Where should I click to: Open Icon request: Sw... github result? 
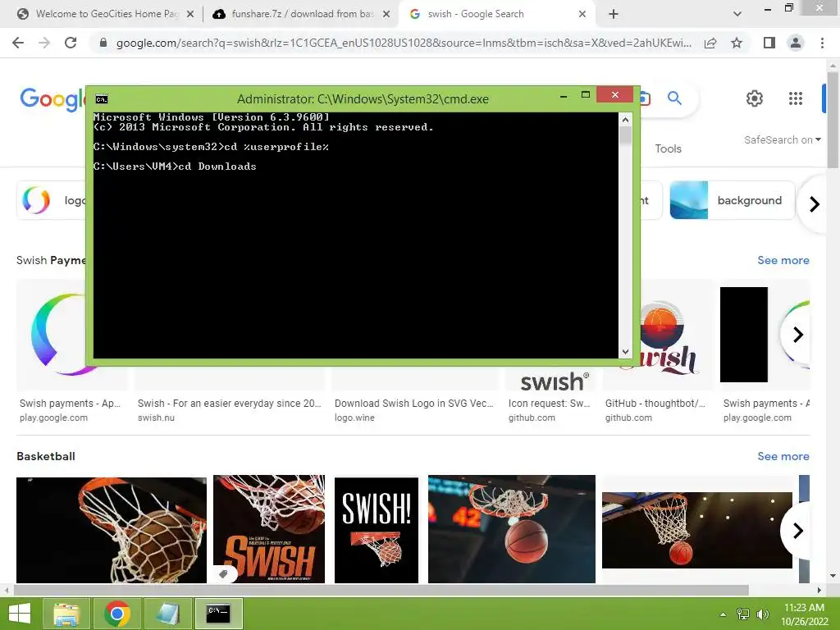[x=549, y=404]
